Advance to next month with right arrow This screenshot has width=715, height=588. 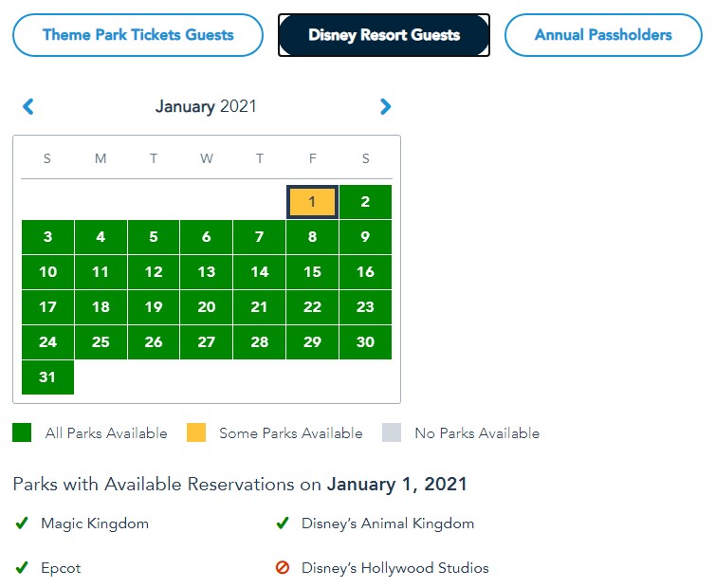coord(385,106)
